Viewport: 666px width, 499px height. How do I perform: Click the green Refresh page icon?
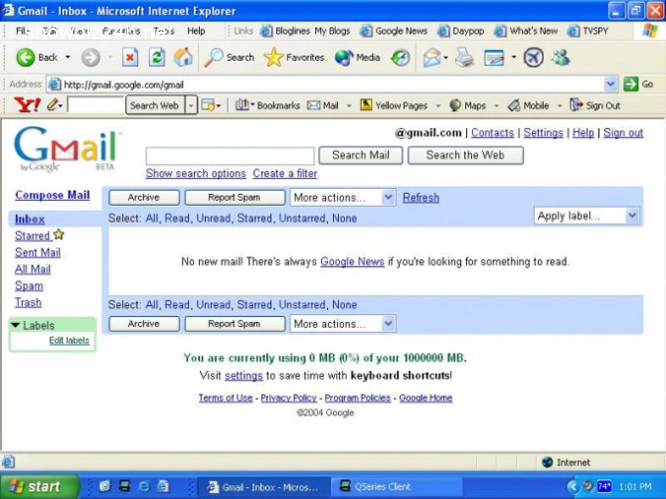(x=157, y=57)
